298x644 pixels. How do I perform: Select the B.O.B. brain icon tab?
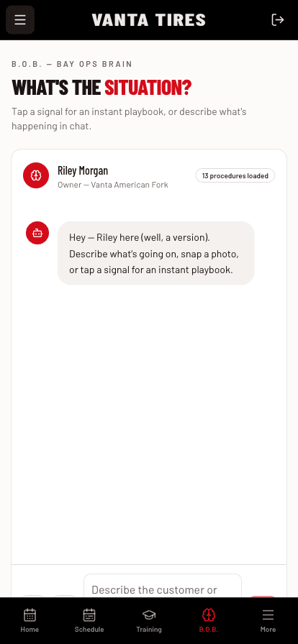coord(209,620)
